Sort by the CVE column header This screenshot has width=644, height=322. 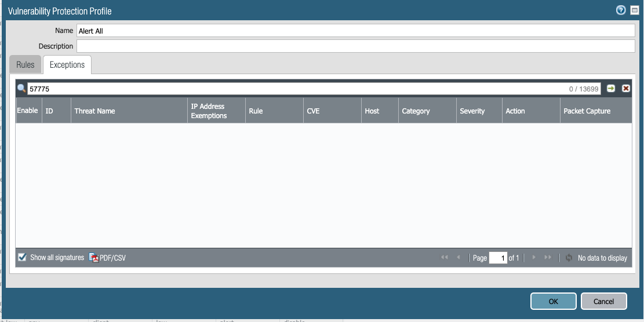click(332, 111)
